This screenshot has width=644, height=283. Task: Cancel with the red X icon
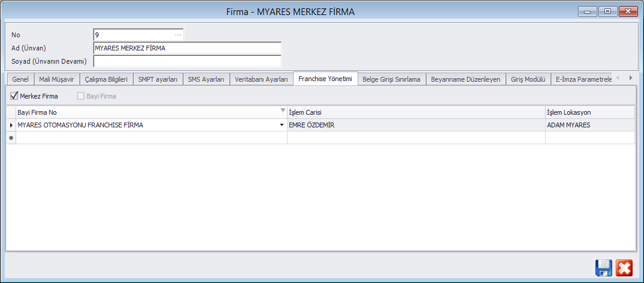[x=624, y=268]
